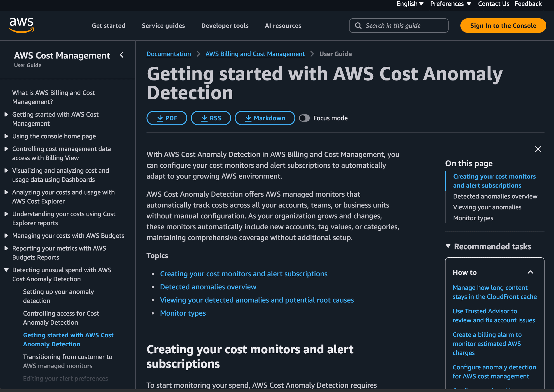Screen dimensions: 554x392
Task: Open the Service guides menu
Action: (163, 26)
